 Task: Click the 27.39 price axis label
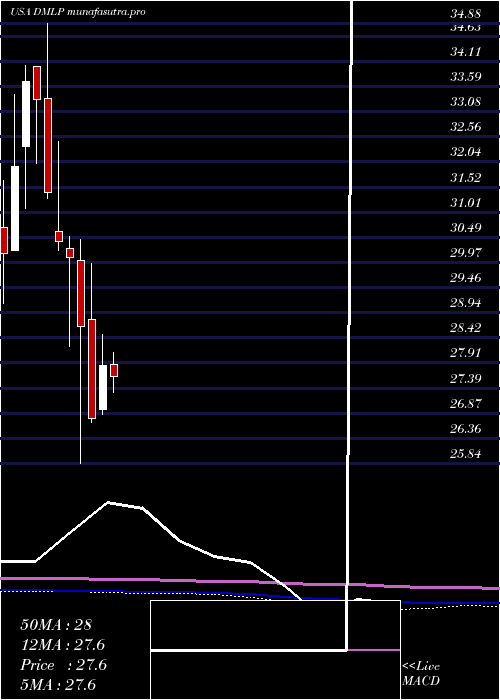pos(466,379)
